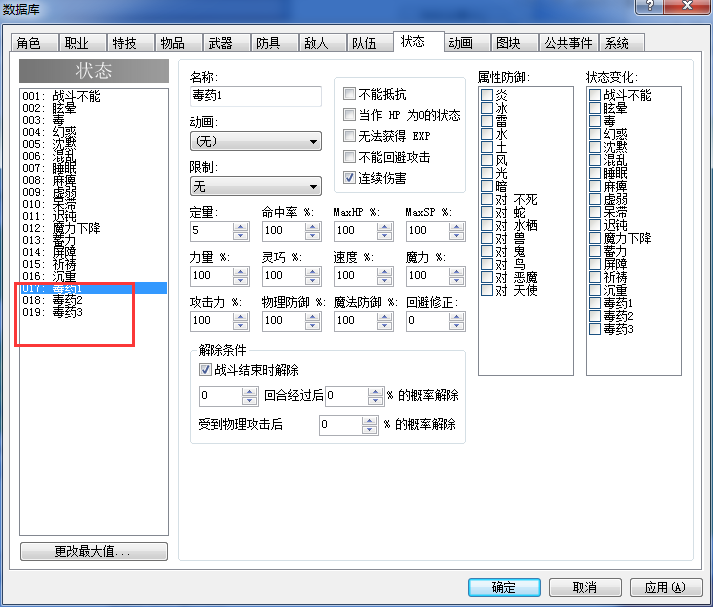Viewport: 713px width, 607px height.
Task: Open the 职业 tab
Action: (x=82, y=43)
